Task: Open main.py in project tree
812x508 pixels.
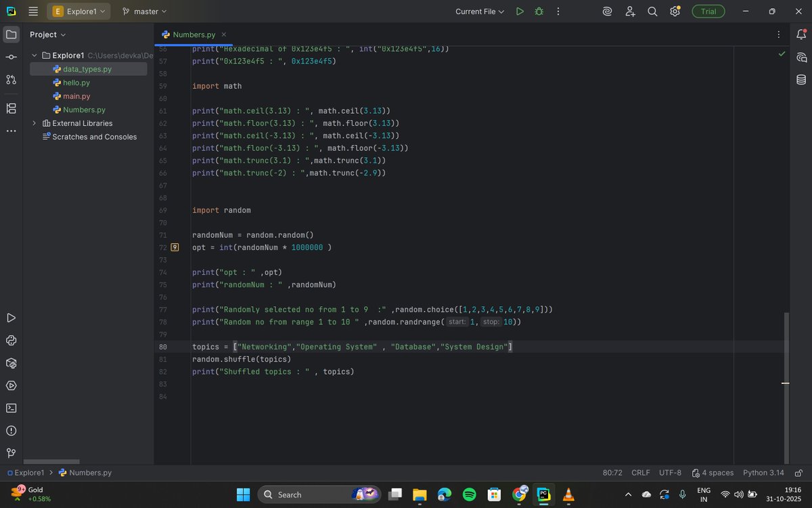Action: pyautogui.click(x=76, y=96)
